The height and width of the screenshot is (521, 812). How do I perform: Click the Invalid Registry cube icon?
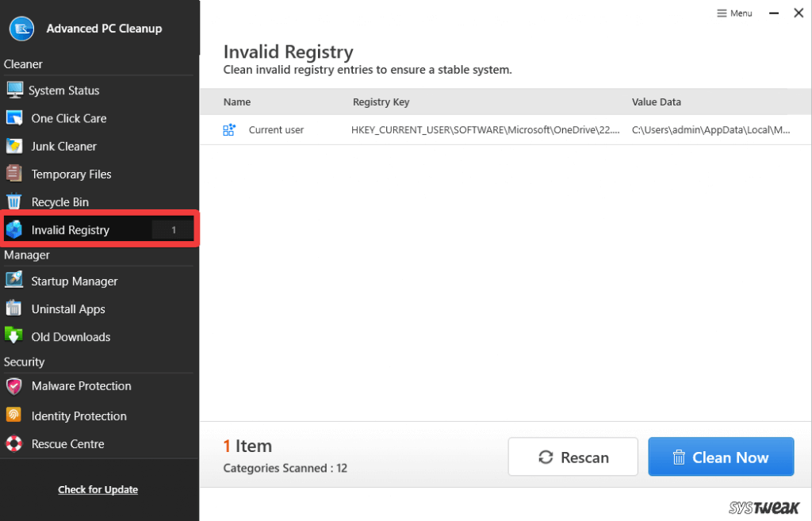point(14,229)
